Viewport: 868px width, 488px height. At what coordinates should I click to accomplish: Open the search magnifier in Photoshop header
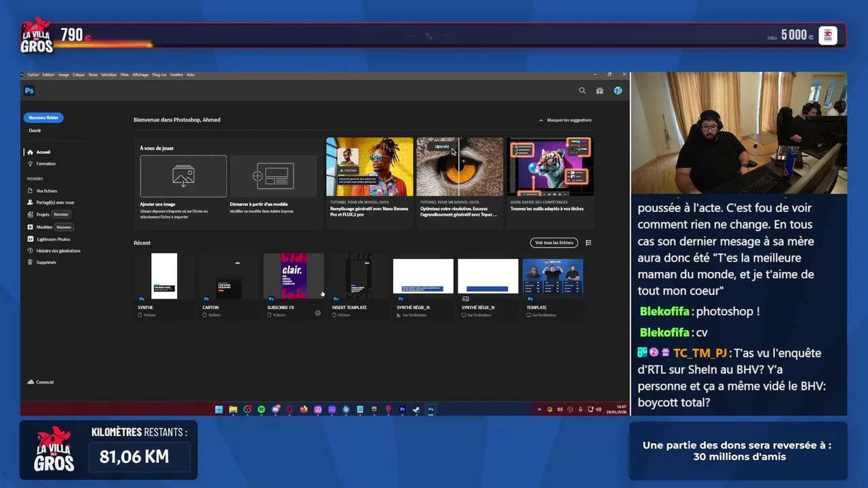582,90
